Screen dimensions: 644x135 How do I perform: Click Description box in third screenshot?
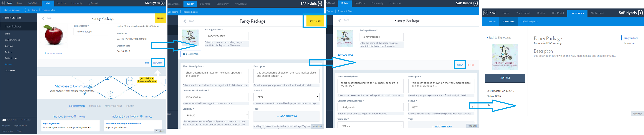click(441, 86)
